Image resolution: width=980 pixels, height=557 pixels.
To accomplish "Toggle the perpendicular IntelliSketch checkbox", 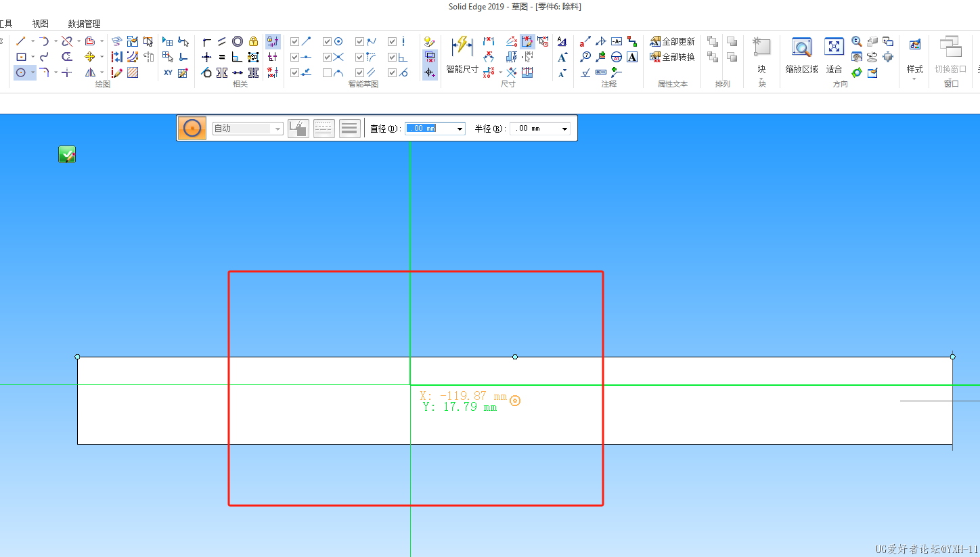I will tap(392, 57).
